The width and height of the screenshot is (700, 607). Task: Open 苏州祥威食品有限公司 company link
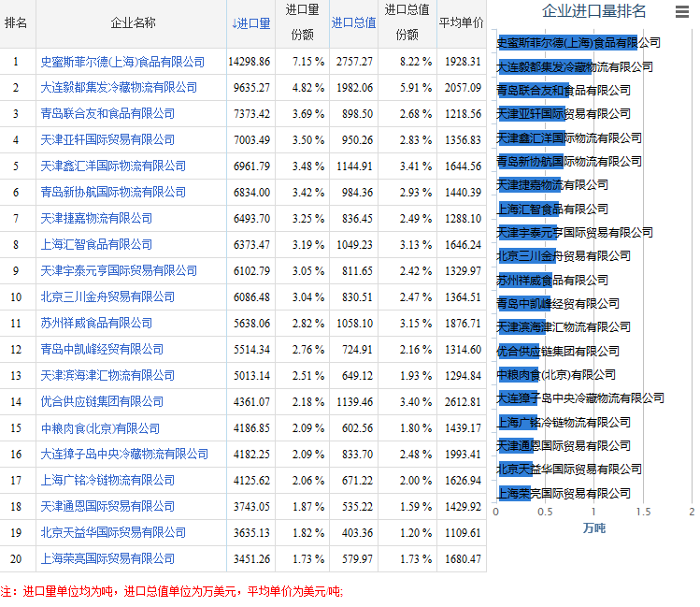click(x=96, y=323)
